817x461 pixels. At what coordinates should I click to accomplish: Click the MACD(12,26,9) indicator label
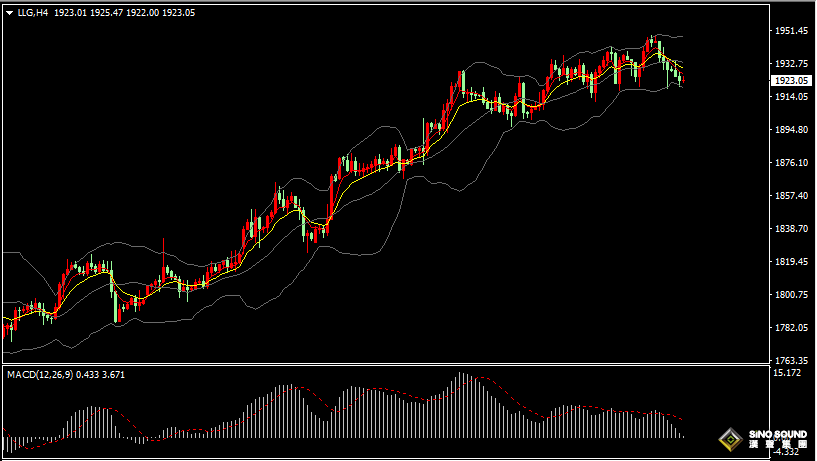point(40,374)
